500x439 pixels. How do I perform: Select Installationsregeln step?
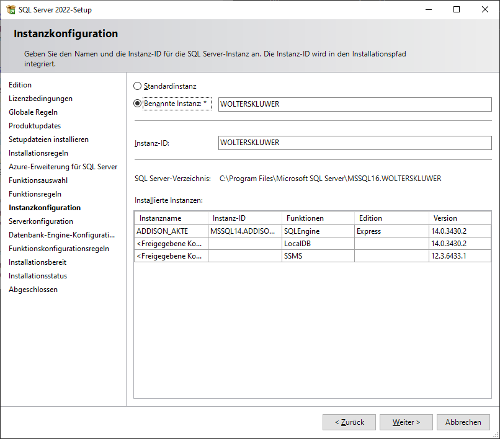(38, 153)
